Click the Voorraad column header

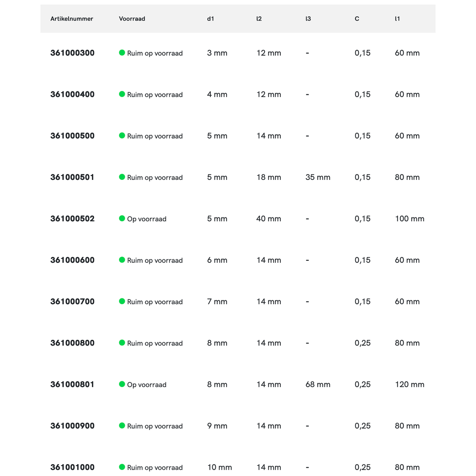pos(132,19)
